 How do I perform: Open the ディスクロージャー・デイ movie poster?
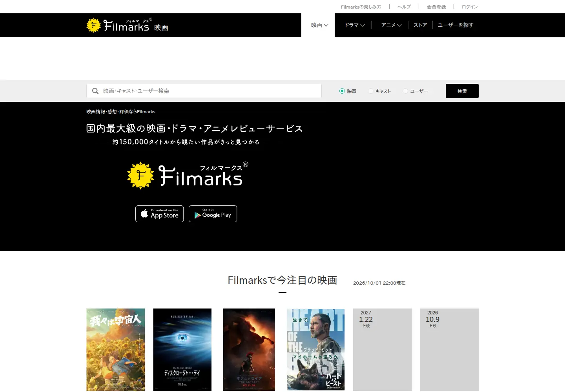[x=182, y=350]
